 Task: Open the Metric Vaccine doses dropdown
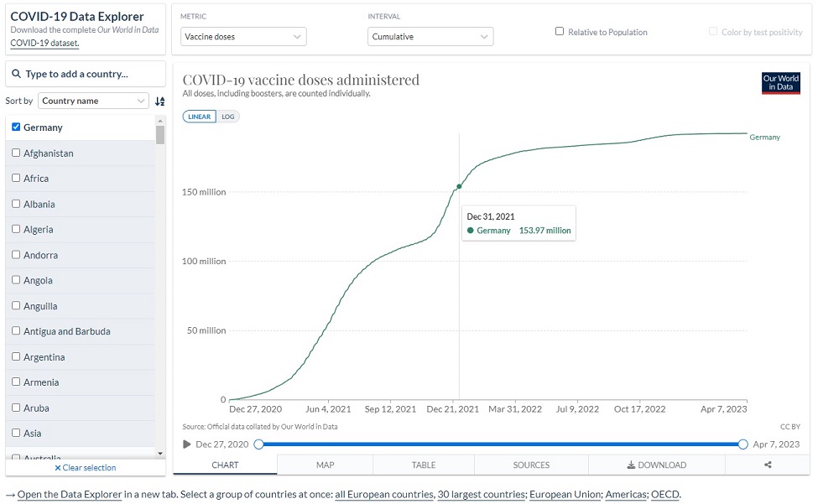click(x=243, y=37)
